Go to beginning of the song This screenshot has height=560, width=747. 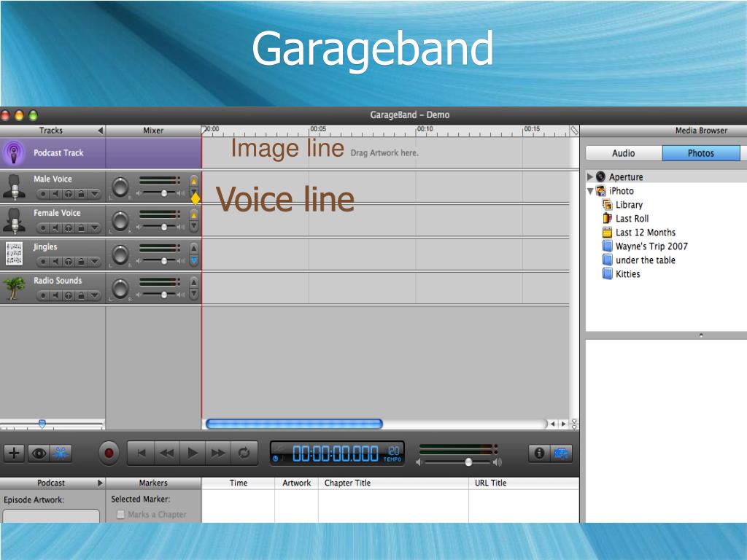pos(141,453)
